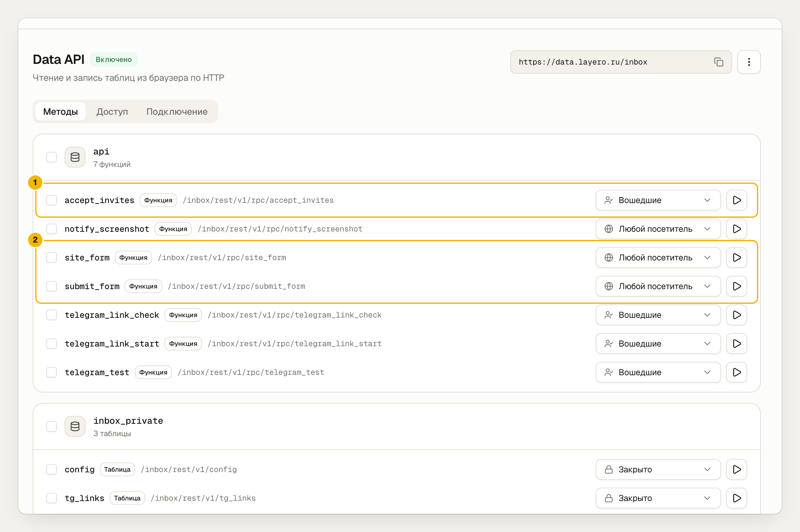Tick the config table checkbox
The width and height of the screenshot is (800, 532).
(52, 469)
